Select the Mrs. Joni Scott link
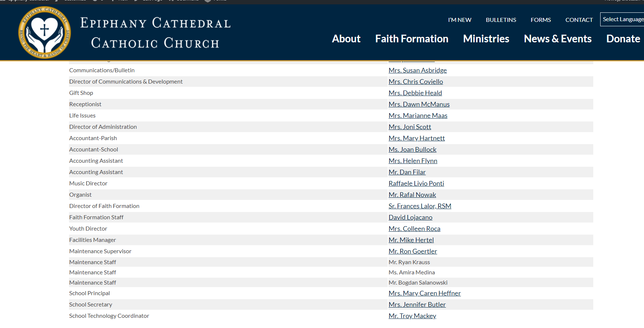The width and height of the screenshot is (644, 328). point(410,127)
